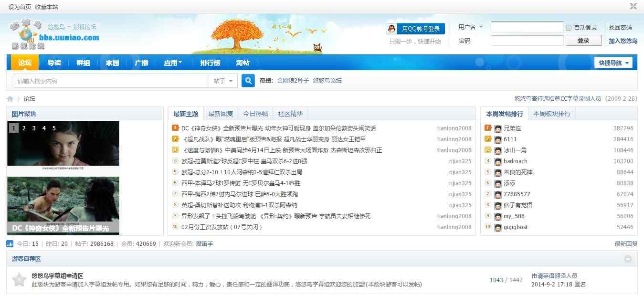
Task: Click the bbs.uuniao.com bird logo
Action: tap(26, 33)
